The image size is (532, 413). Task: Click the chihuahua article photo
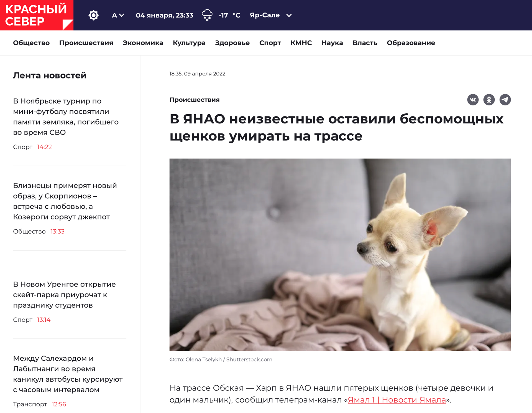340,255
